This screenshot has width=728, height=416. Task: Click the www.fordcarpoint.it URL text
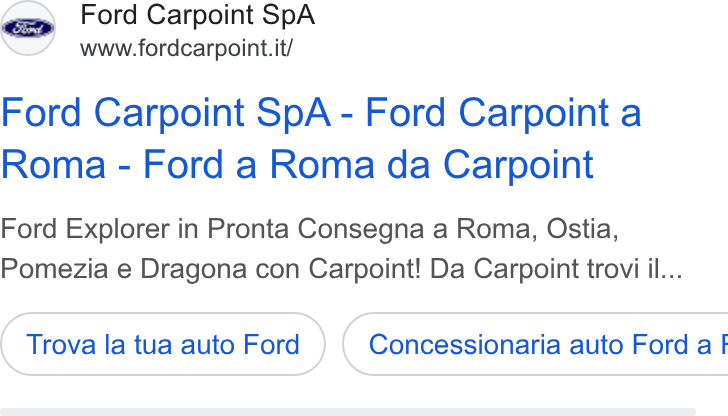tap(186, 48)
